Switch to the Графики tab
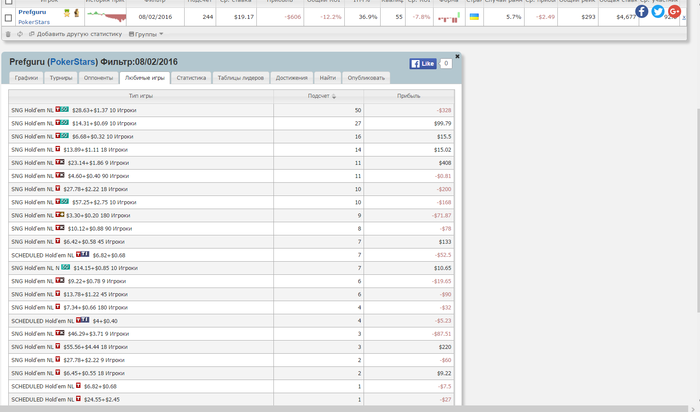The image size is (700, 412). point(26,78)
